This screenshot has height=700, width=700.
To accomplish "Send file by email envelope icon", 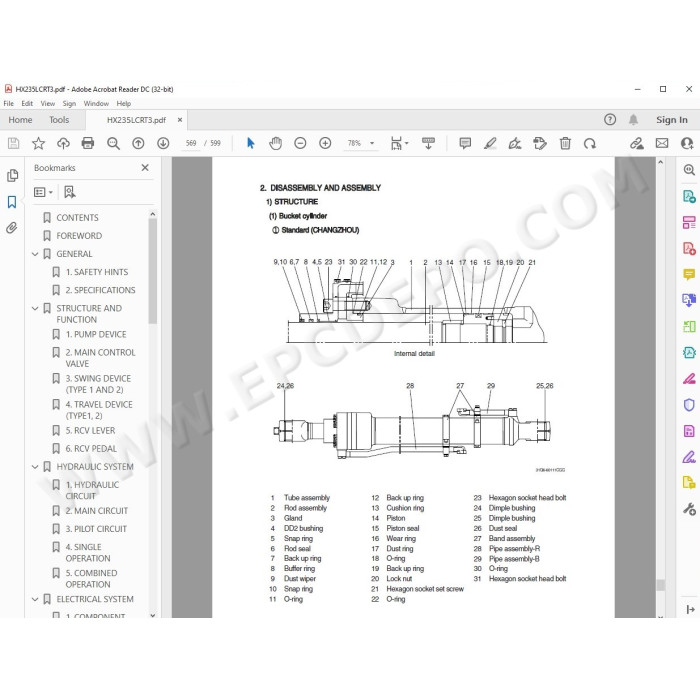I will [x=662, y=143].
